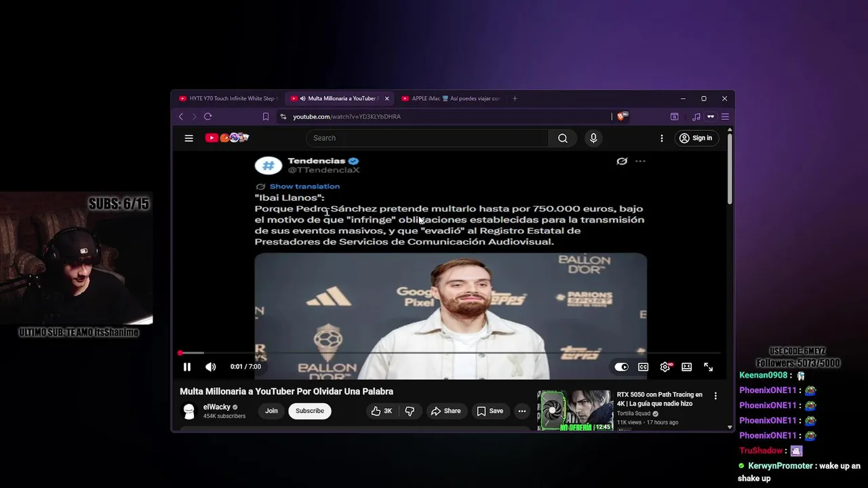Open the video settings gear menu

point(665,367)
